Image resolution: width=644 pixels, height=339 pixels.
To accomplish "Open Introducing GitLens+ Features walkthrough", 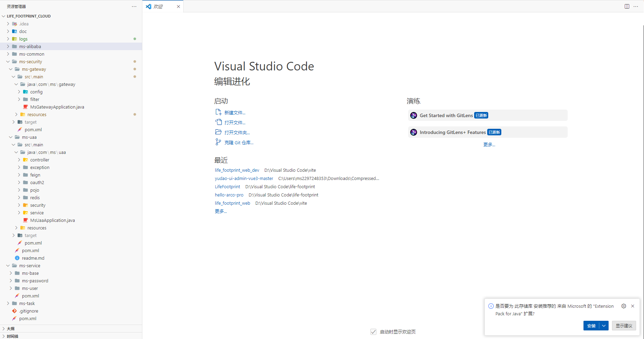I will pos(488,132).
